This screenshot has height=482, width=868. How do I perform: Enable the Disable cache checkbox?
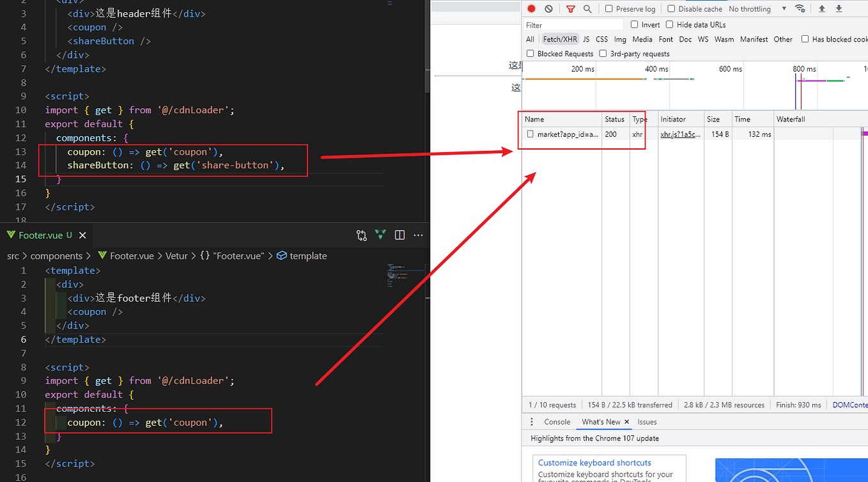(x=671, y=9)
